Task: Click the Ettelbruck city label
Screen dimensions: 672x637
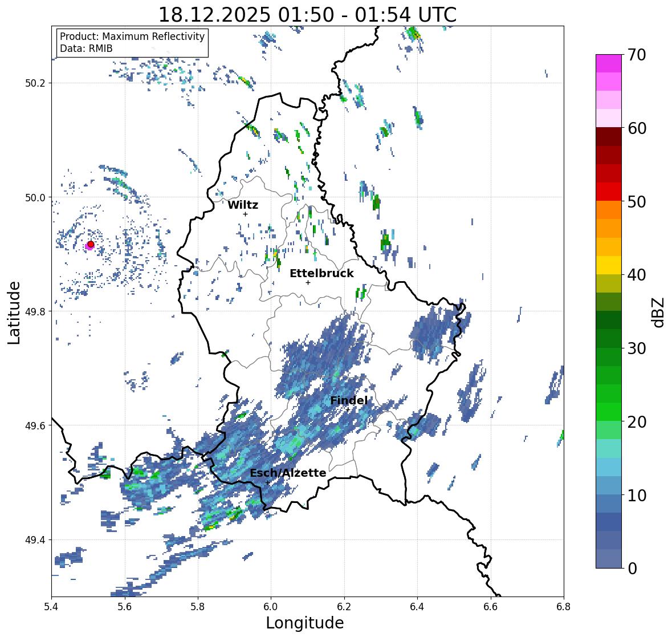Action: (x=321, y=274)
